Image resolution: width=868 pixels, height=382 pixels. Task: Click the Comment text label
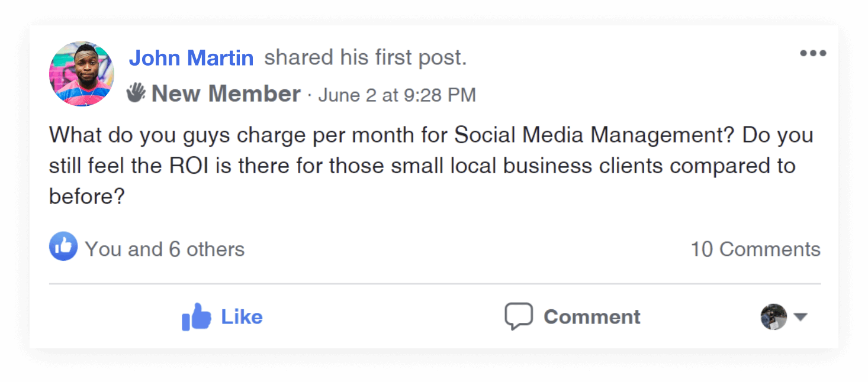click(592, 317)
